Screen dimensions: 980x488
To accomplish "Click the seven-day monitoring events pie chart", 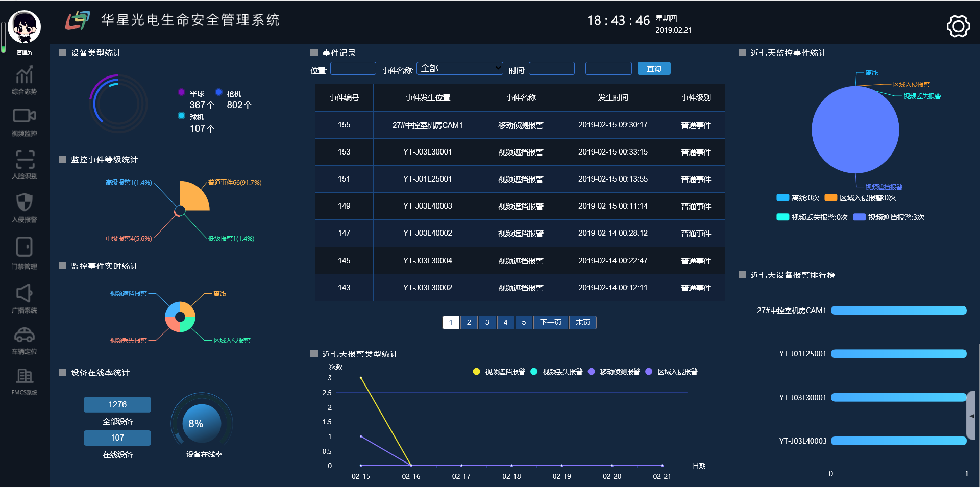I will (855, 130).
